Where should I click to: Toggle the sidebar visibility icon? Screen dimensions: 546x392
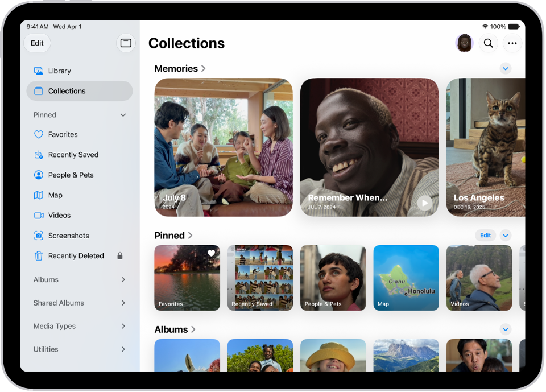tap(126, 43)
